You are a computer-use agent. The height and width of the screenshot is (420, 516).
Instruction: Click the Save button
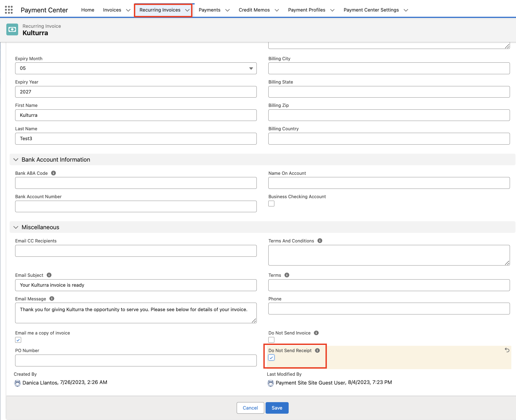(277, 408)
